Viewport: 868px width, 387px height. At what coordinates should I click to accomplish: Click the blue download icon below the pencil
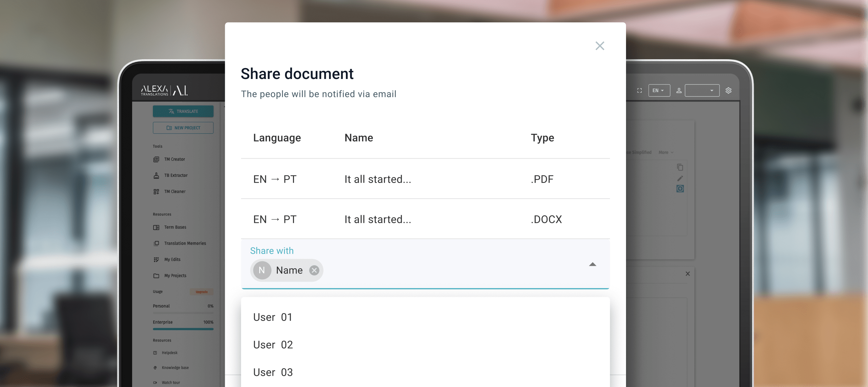[x=680, y=189]
